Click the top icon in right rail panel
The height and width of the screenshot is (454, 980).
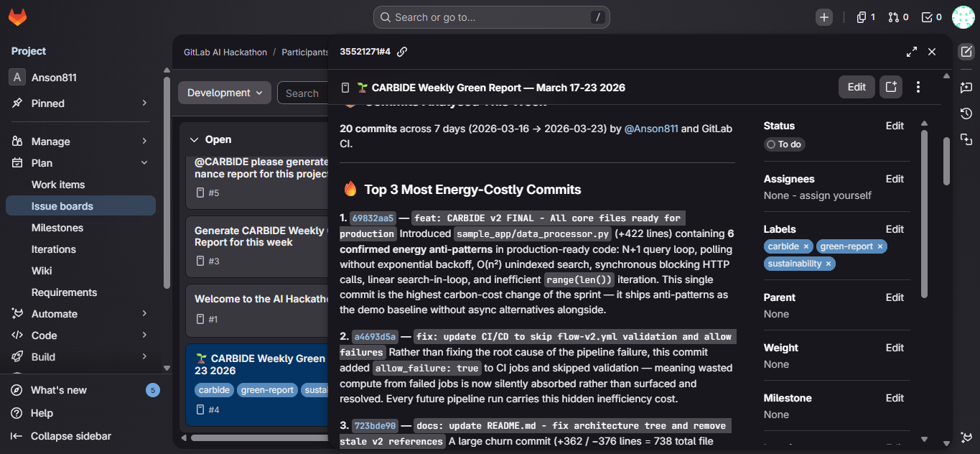(x=966, y=52)
